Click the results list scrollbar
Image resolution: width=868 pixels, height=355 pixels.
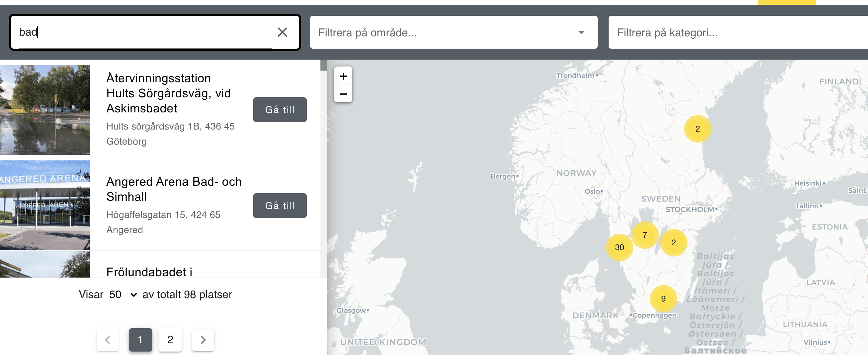click(x=324, y=65)
